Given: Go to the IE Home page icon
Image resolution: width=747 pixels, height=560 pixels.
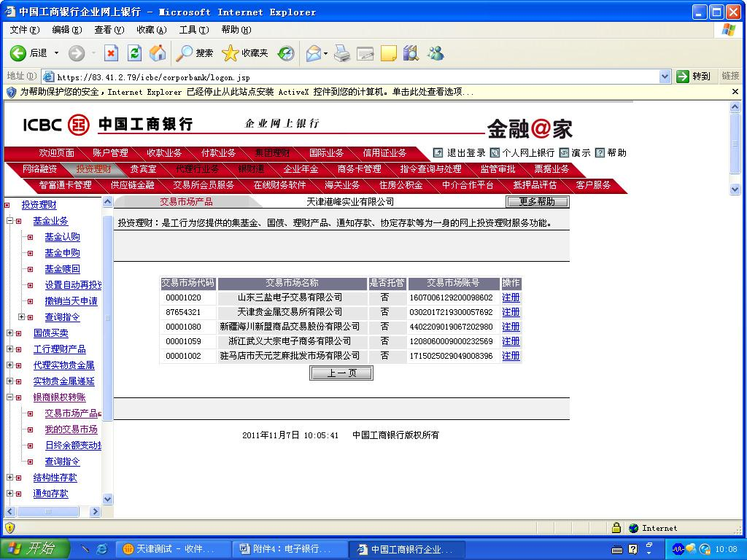Looking at the screenshot, I should [x=158, y=52].
